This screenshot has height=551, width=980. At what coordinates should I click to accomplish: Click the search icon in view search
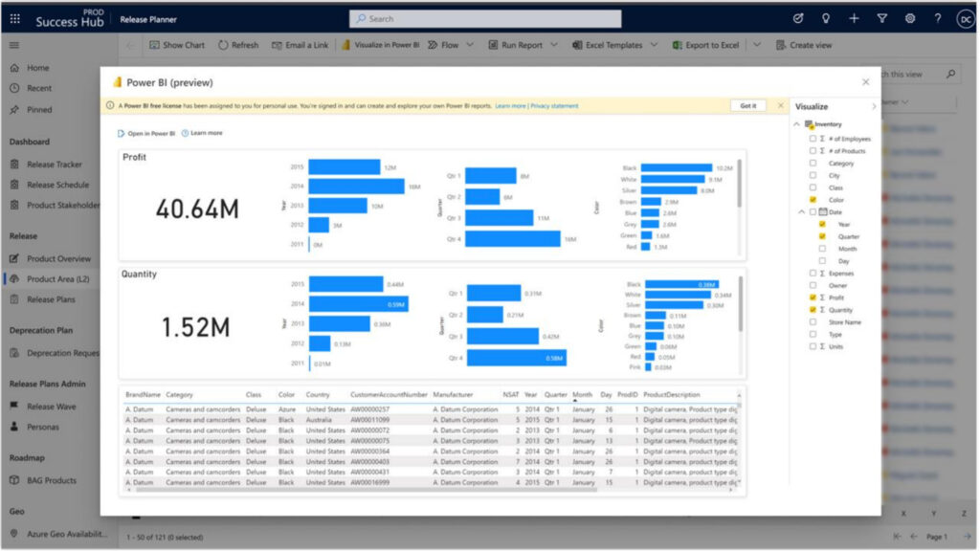950,74
